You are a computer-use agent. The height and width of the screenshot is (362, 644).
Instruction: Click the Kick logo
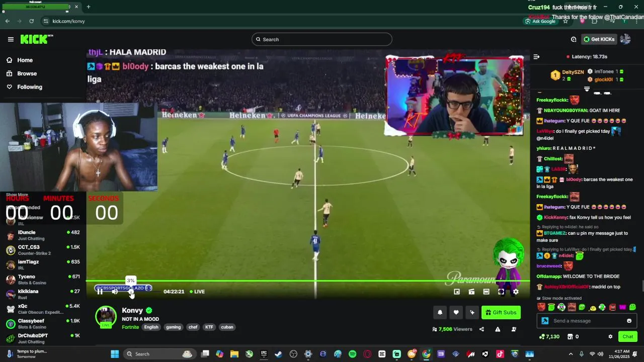(x=37, y=39)
